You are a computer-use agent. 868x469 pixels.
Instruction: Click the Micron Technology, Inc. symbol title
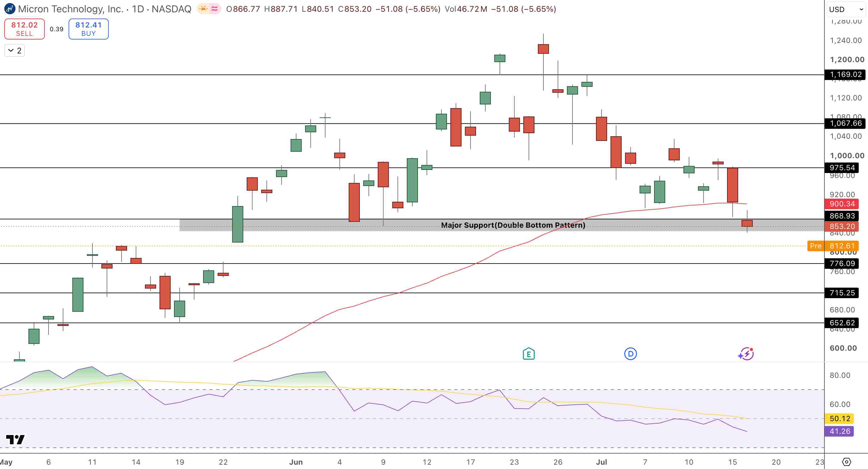pos(71,9)
